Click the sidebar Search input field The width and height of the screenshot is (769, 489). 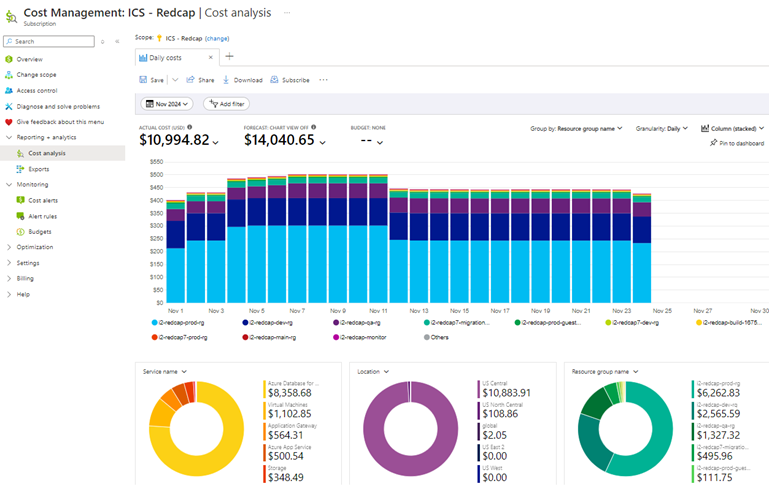(49, 41)
